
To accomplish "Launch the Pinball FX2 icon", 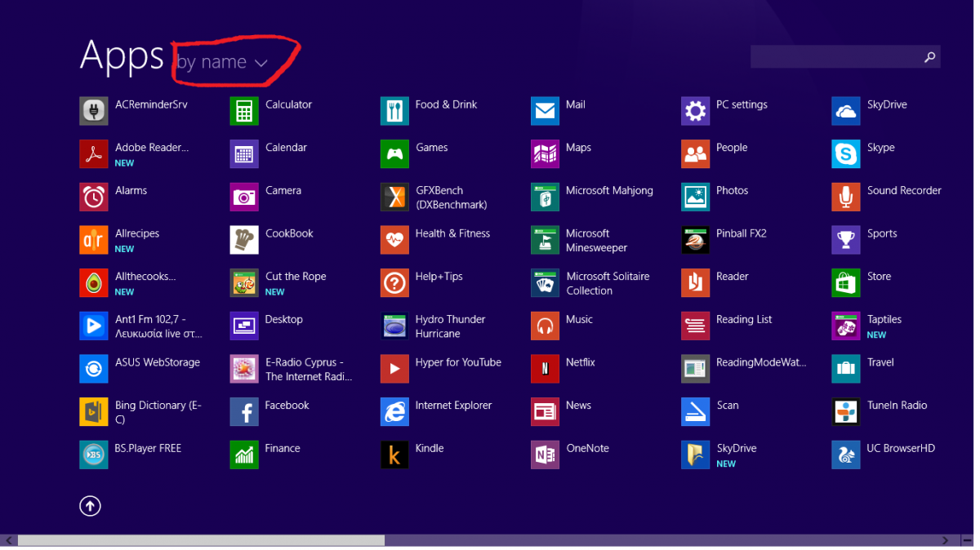I will (696, 240).
